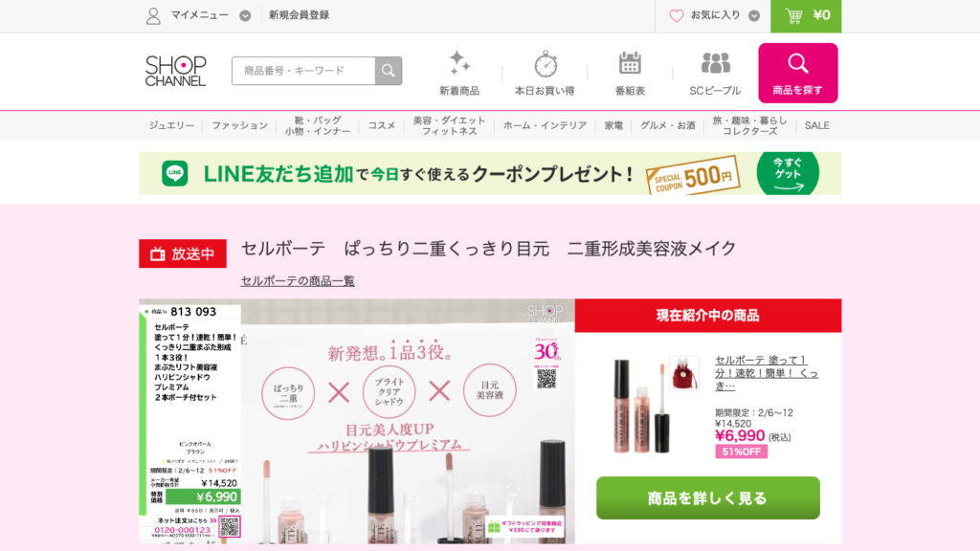This screenshot has width=980, height=551.
Task: Expand the マイメニュー dropdown arrow
Action: pos(245,15)
